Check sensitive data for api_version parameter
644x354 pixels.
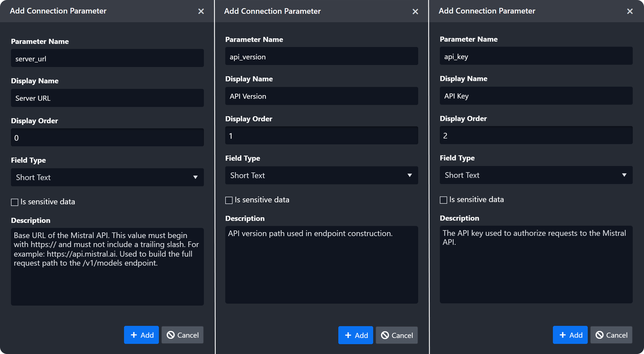tap(229, 200)
